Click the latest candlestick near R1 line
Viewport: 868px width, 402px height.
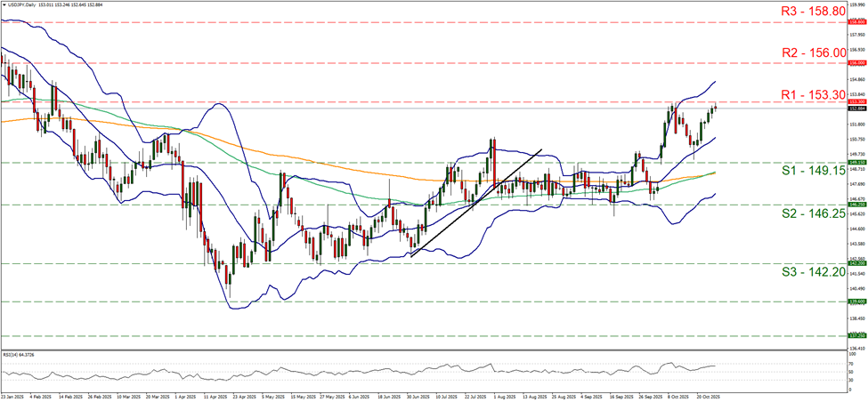pos(714,109)
